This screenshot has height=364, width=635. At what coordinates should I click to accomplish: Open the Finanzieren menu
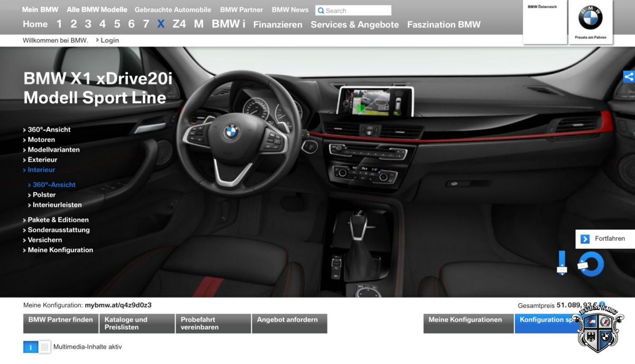278,24
